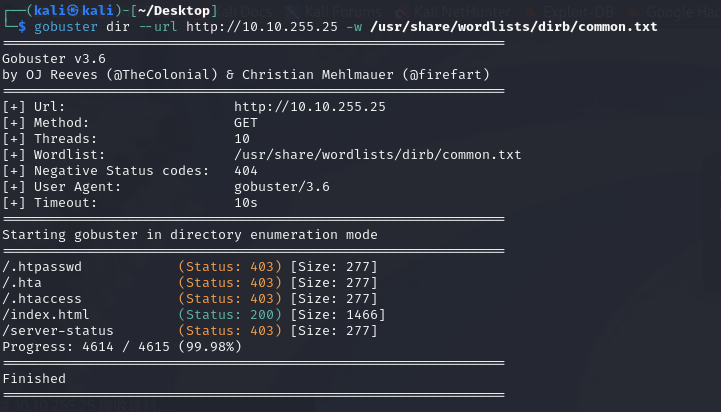Image resolution: width=721 pixels, height=412 pixels.
Task: Click the Size: 1466 value
Action: pos(337,315)
